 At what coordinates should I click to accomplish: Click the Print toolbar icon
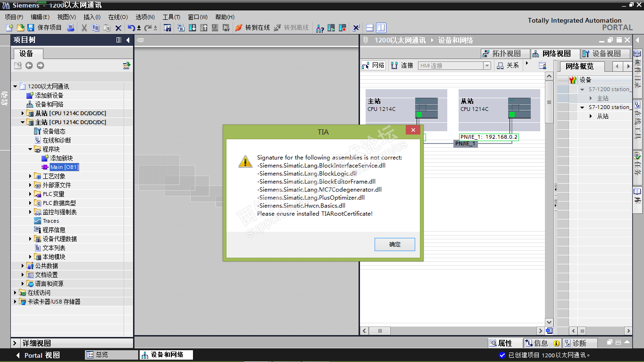70,28
